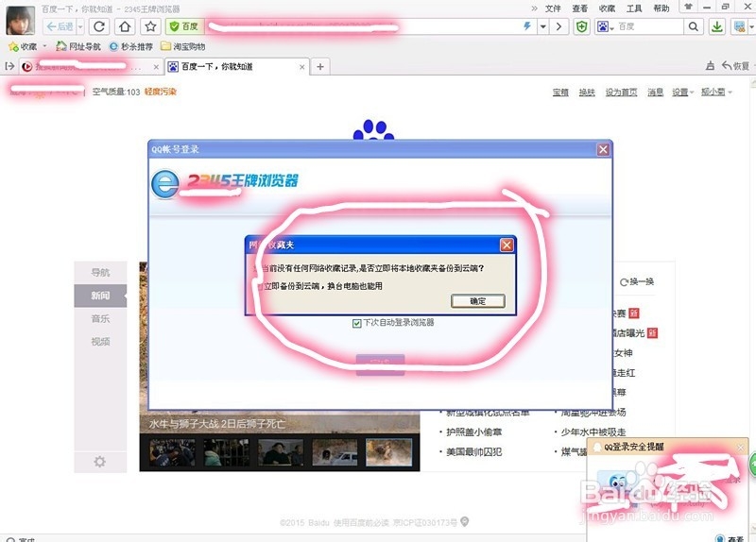Click the 设为首页 link

coord(622,92)
